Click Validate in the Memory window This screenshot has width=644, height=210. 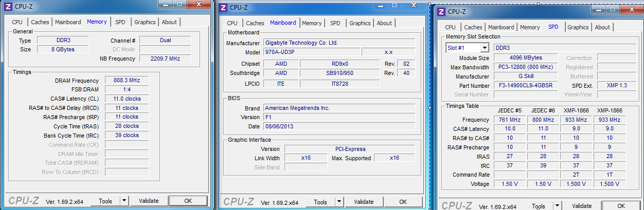(149, 201)
